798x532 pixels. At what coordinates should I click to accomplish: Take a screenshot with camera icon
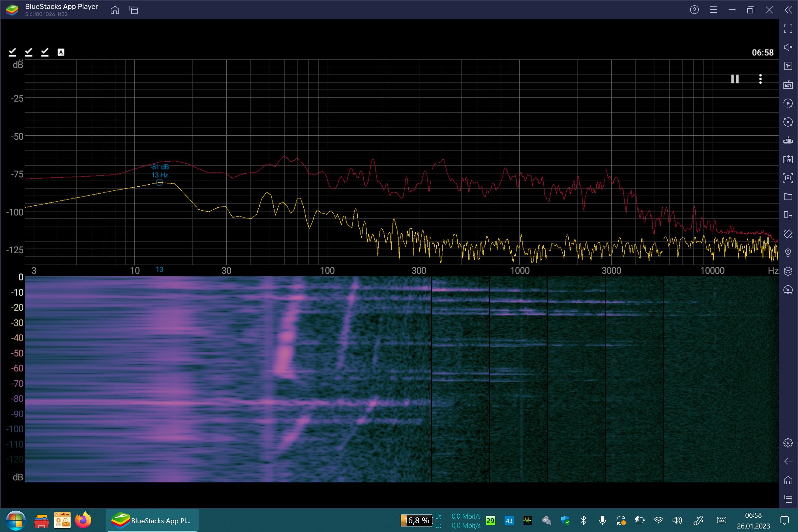[788, 178]
